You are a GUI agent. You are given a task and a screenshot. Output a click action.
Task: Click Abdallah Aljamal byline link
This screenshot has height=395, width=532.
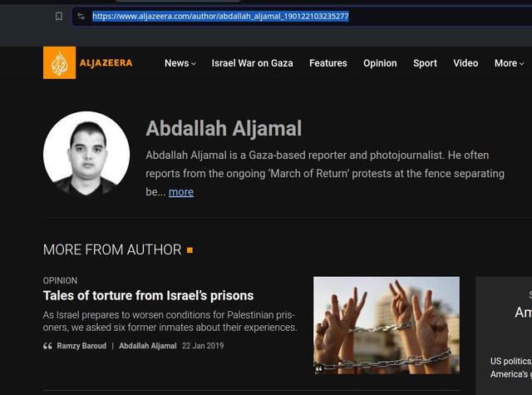(x=148, y=346)
